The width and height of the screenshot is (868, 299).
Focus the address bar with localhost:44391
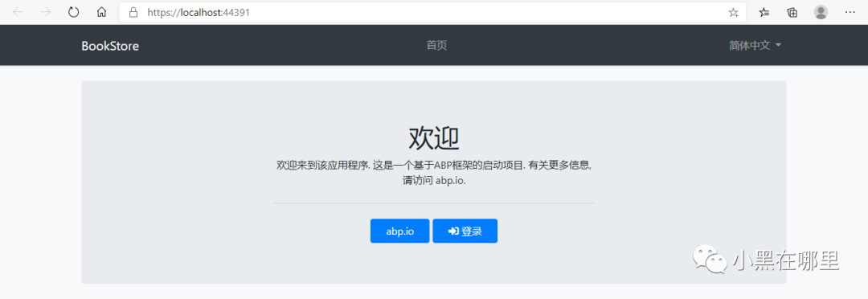coord(432,12)
